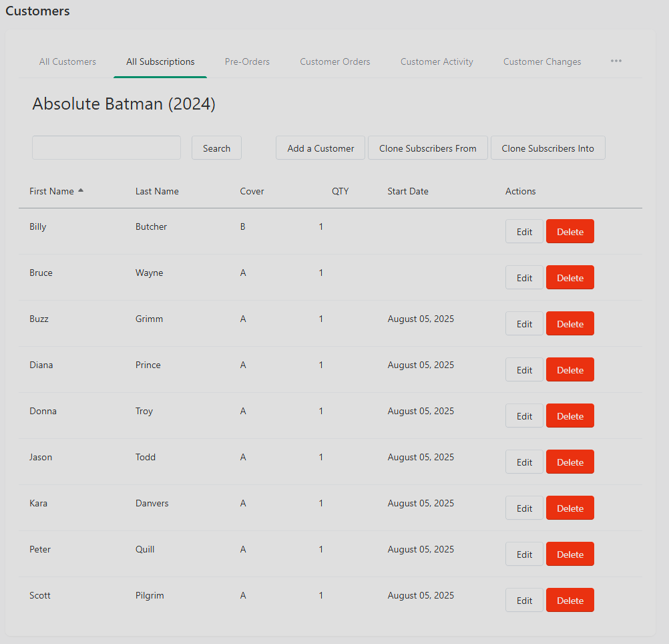Delete Bruce Wayne's subscription

coord(570,277)
